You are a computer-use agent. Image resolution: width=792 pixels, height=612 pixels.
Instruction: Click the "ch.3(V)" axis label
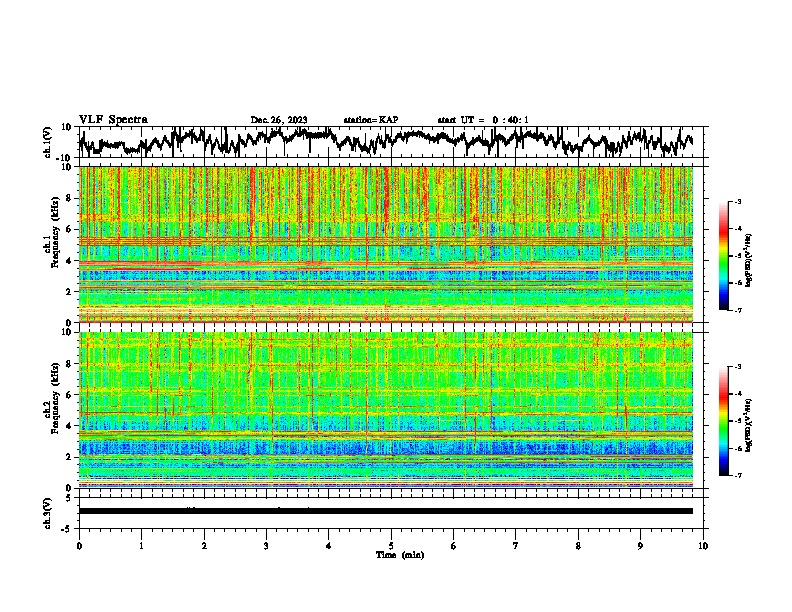(x=48, y=514)
